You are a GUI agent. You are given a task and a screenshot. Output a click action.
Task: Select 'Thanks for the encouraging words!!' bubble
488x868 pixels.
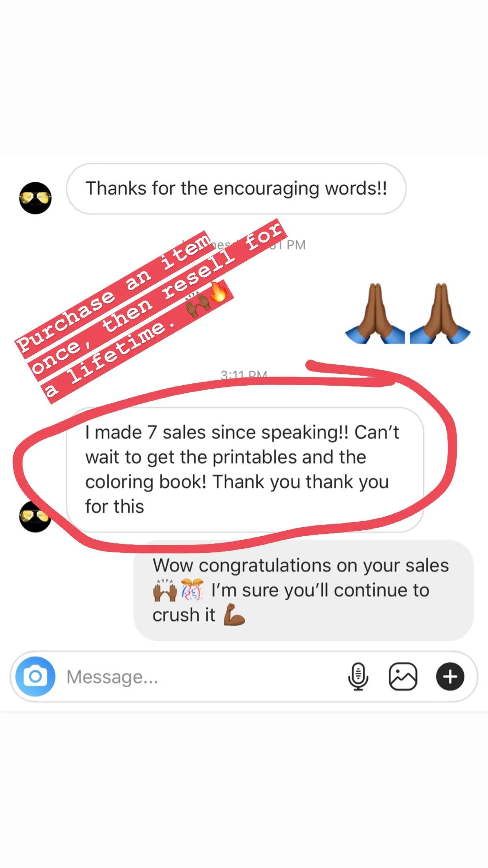(236, 189)
